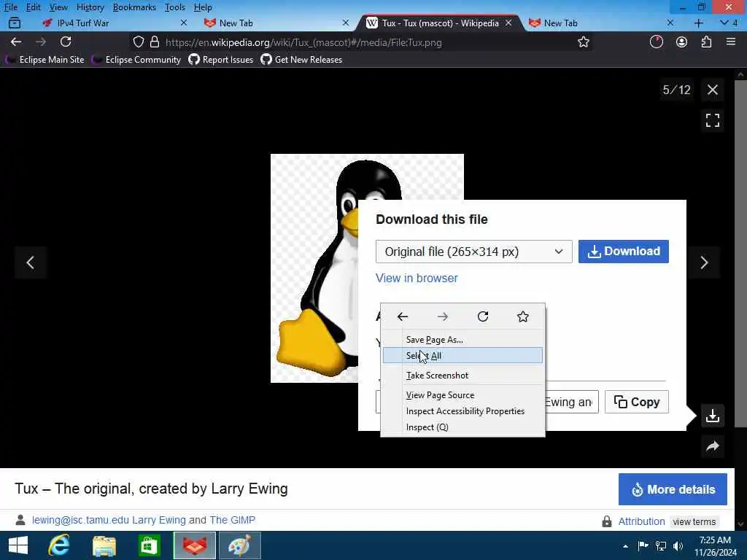The image size is (747, 560).
Task: Open the file size dropdown Original file
Action: pyautogui.click(x=473, y=252)
